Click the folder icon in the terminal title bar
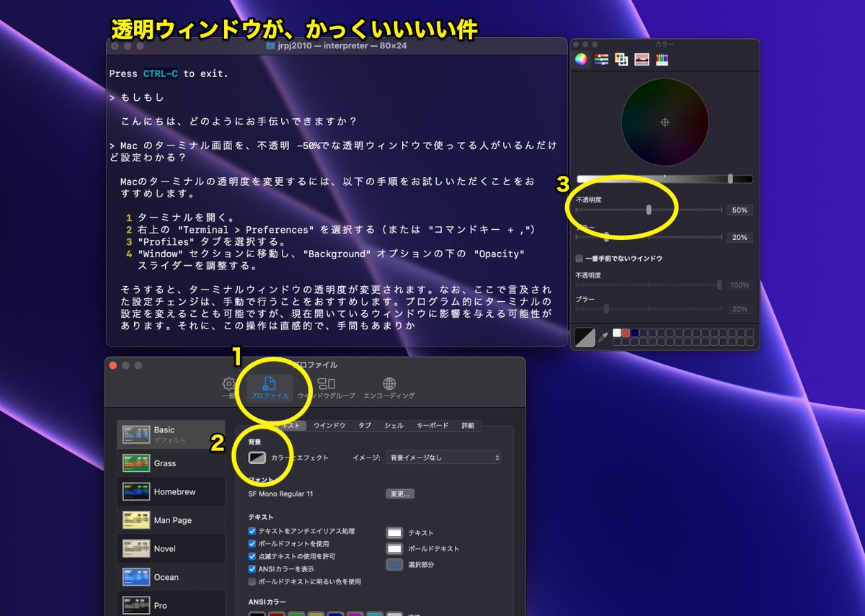The height and width of the screenshot is (616, 865). click(270, 45)
